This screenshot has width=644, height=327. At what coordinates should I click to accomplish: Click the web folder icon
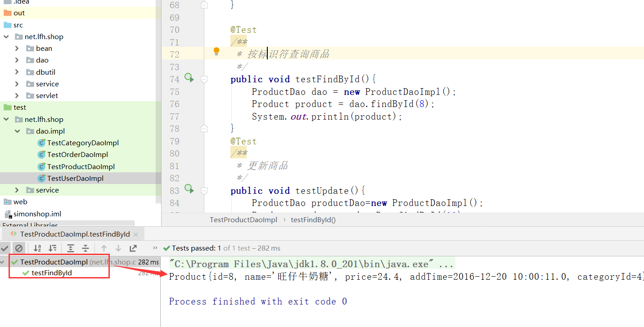click(x=8, y=202)
